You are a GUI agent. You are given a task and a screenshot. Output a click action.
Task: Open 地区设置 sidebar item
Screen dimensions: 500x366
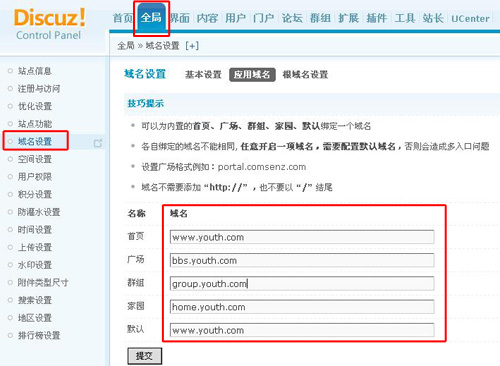(x=35, y=318)
